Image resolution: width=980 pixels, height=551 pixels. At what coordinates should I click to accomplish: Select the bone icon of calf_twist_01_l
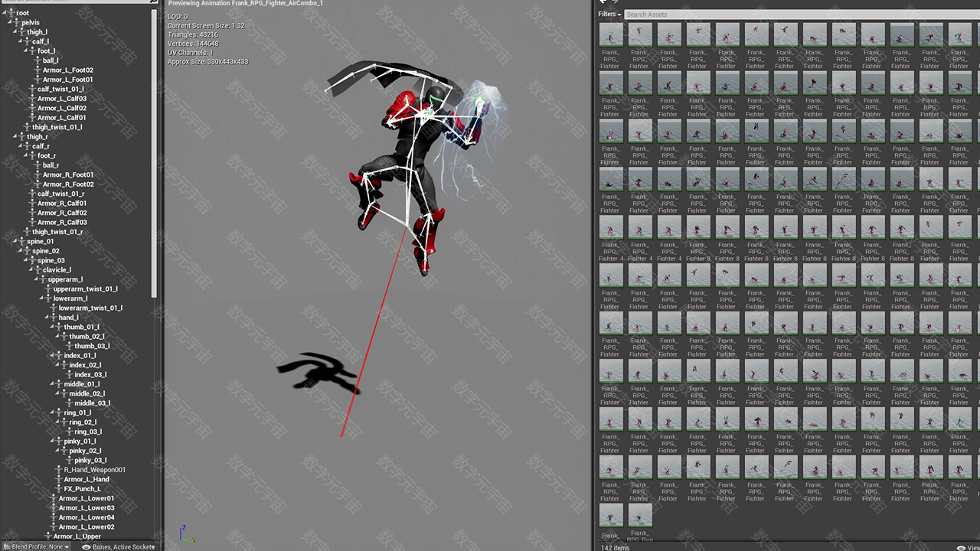[x=32, y=89]
